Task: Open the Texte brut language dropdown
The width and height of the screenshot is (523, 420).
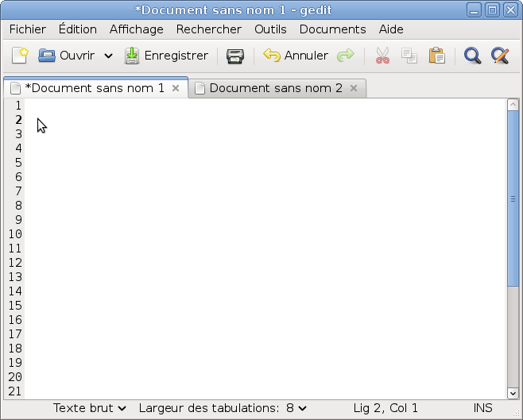Action: point(89,408)
